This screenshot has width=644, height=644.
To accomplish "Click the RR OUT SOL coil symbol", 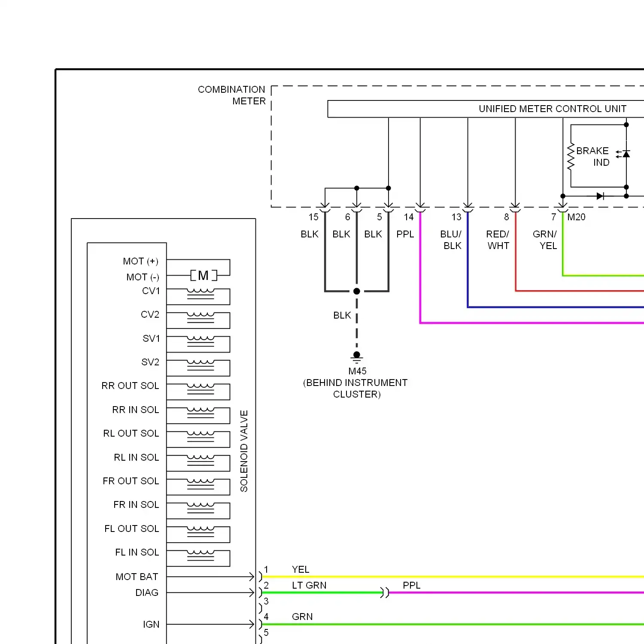I will click(200, 389).
